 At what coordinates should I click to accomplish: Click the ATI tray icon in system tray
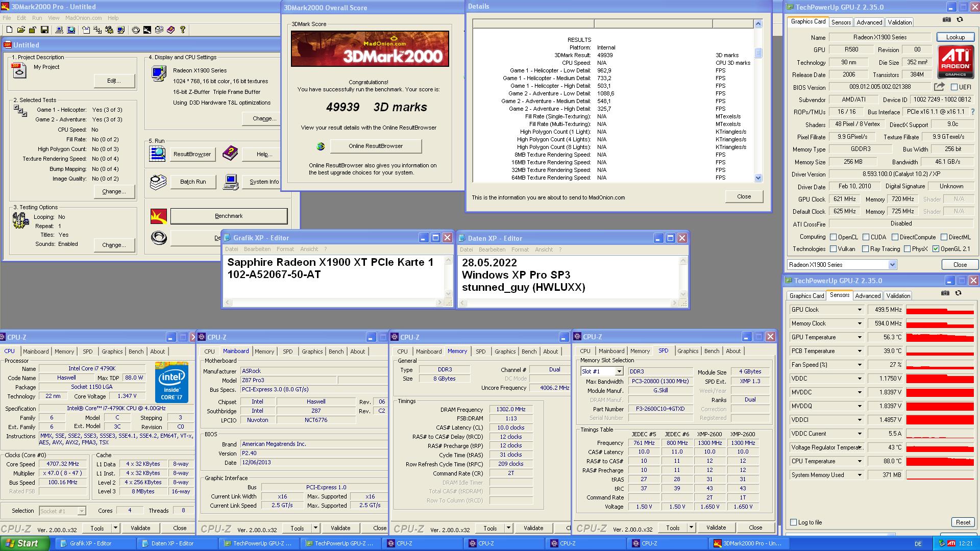tap(951, 544)
